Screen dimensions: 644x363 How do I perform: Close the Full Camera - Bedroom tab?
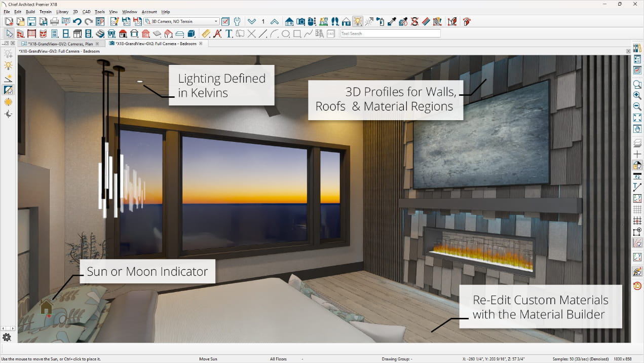tap(201, 44)
